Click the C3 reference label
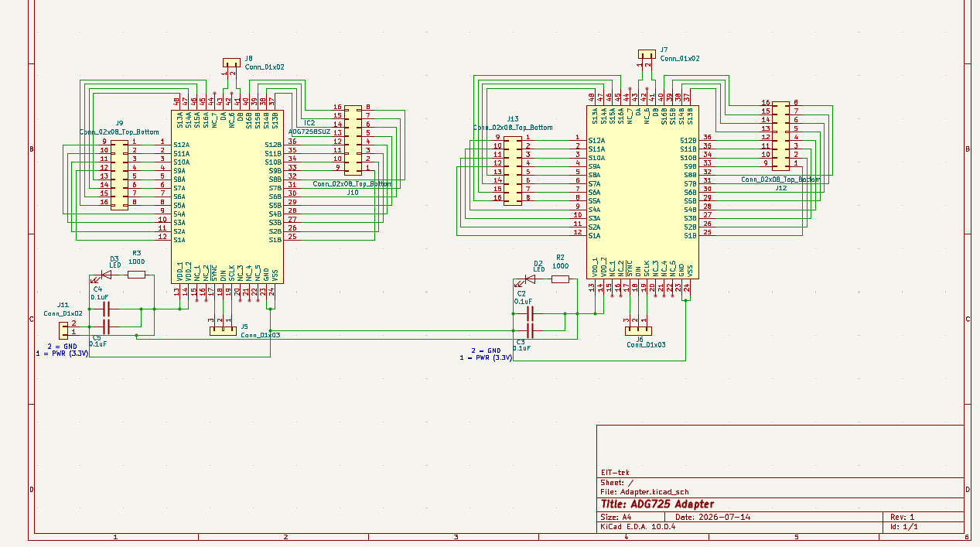980x547 pixels. 520,341
